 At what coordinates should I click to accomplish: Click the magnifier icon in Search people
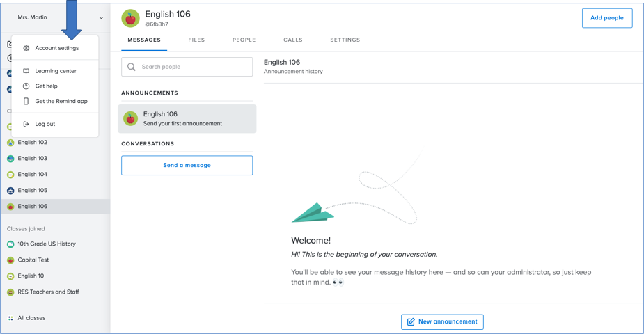132,67
